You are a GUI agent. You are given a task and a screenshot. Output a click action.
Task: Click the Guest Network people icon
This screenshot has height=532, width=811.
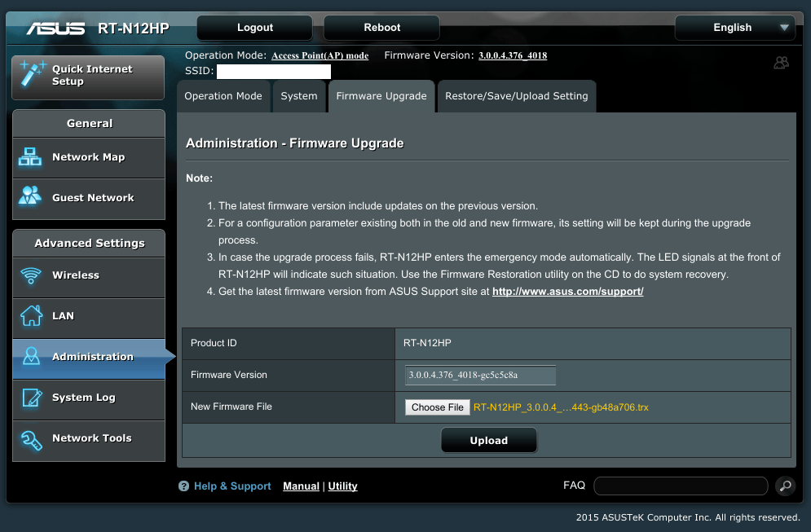coord(30,196)
